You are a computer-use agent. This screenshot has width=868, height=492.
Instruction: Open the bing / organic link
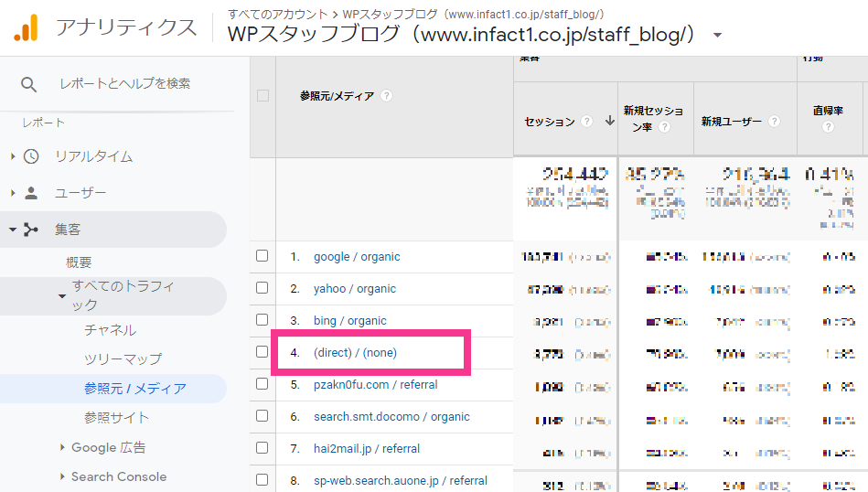(x=350, y=321)
